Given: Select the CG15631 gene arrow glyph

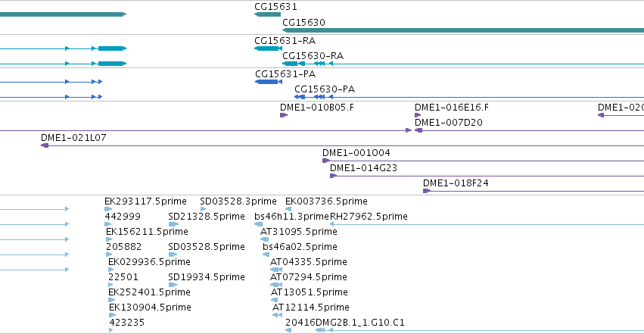Looking at the screenshot, I should (x=267, y=14).
